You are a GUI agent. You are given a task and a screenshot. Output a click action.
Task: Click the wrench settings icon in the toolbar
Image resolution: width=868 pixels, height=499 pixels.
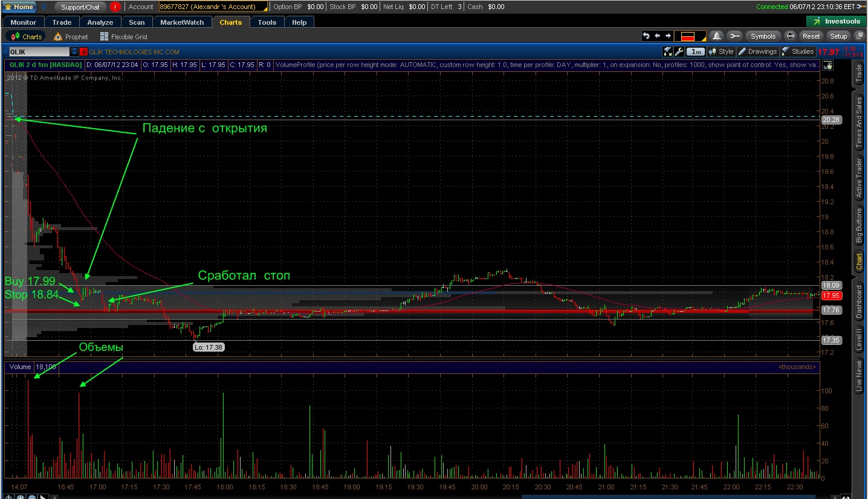coord(734,36)
